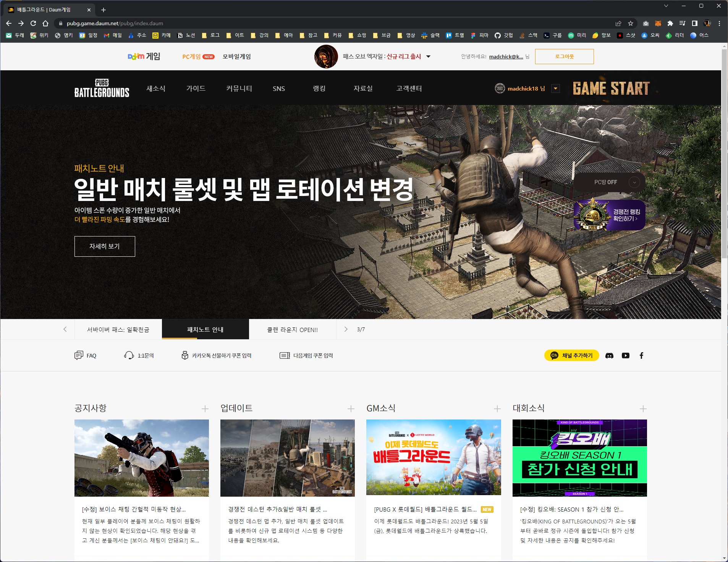
Task: Open the YouTube icon link
Action: pos(625,356)
